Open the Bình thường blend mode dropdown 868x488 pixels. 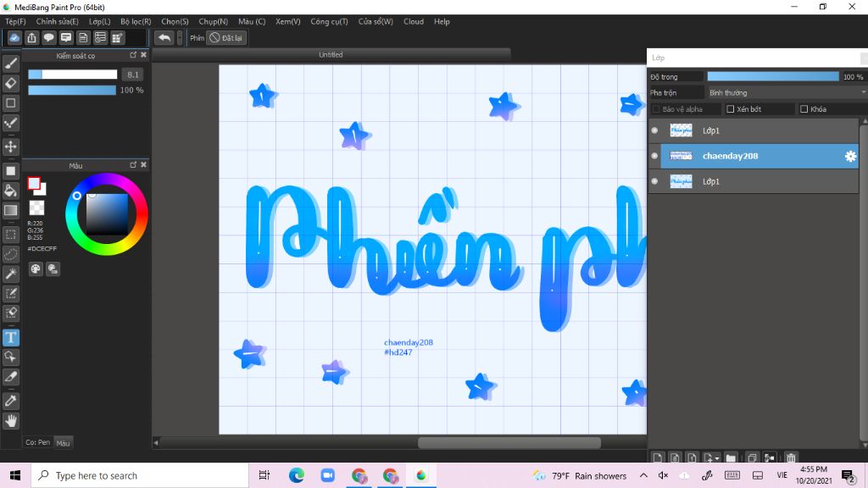[x=787, y=93]
